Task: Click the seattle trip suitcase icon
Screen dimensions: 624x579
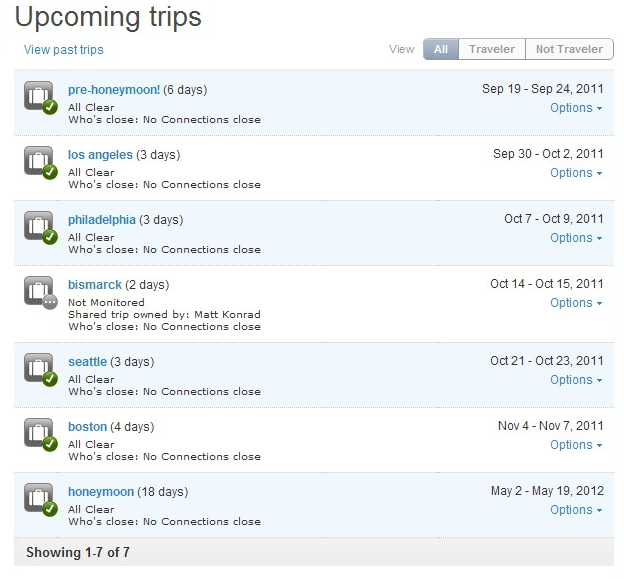Action: click(39, 368)
